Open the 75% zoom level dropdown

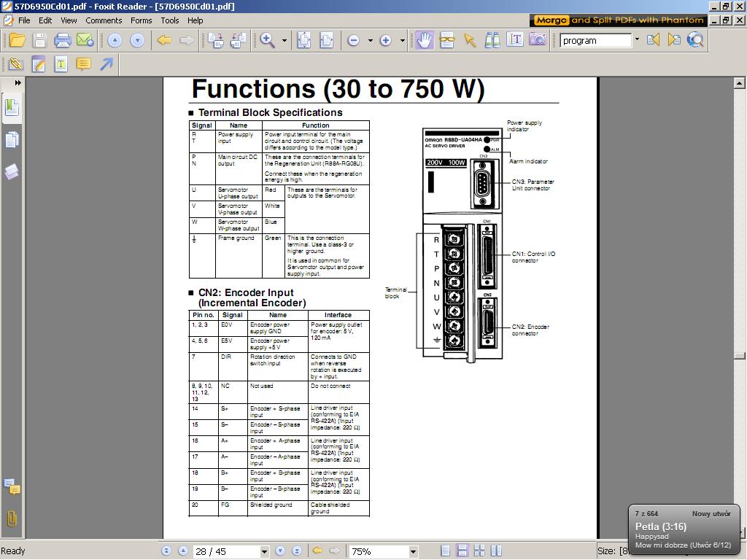click(x=413, y=551)
